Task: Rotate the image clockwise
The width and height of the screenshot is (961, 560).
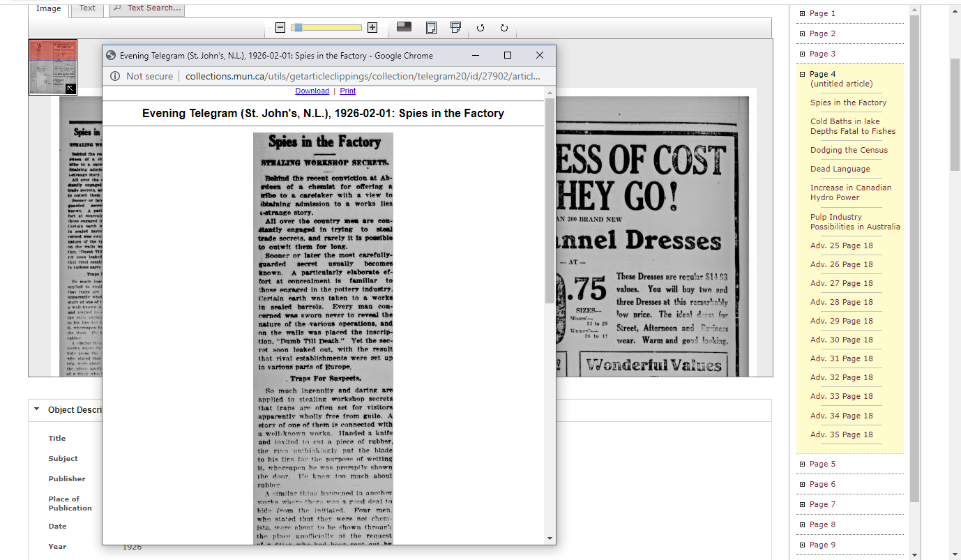Action: [504, 28]
